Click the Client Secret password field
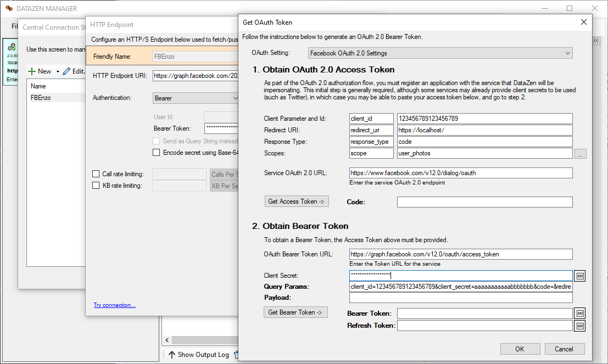This screenshot has height=364, width=608. [461, 276]
